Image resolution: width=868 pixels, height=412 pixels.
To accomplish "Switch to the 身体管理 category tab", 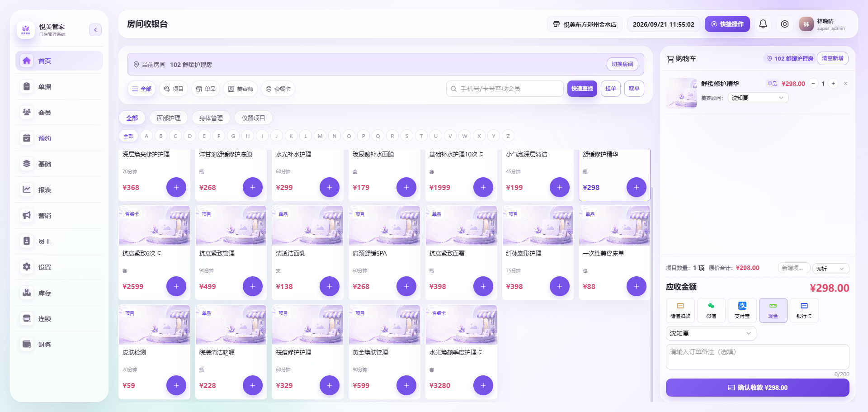I will [211, 118].
